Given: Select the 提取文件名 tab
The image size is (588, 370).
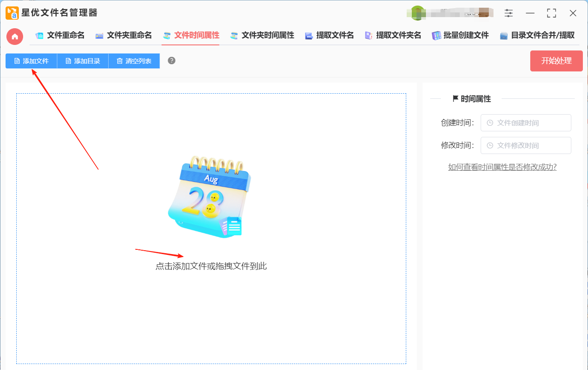Looking at the screenshot, I should tap(329, 36).
